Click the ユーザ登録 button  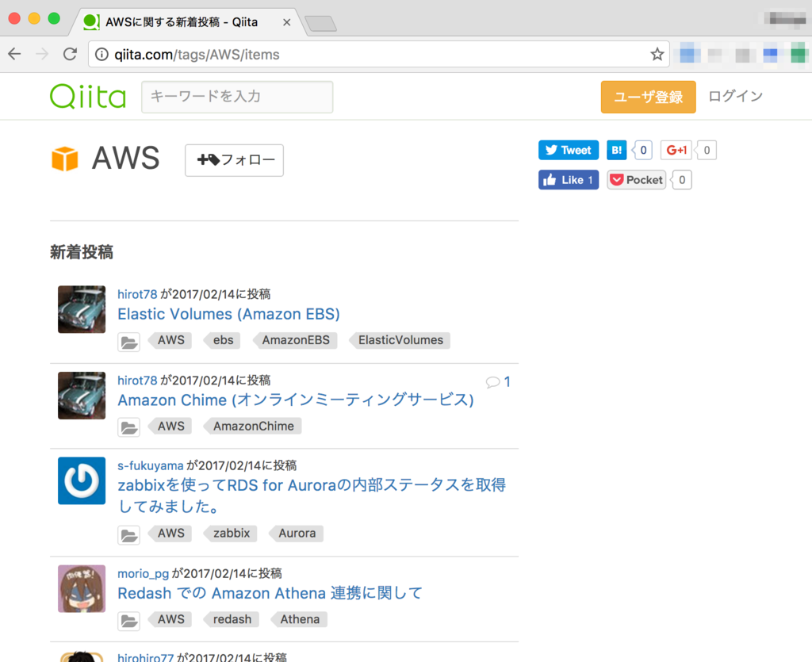pyautogui.click(x=649, y=97)
